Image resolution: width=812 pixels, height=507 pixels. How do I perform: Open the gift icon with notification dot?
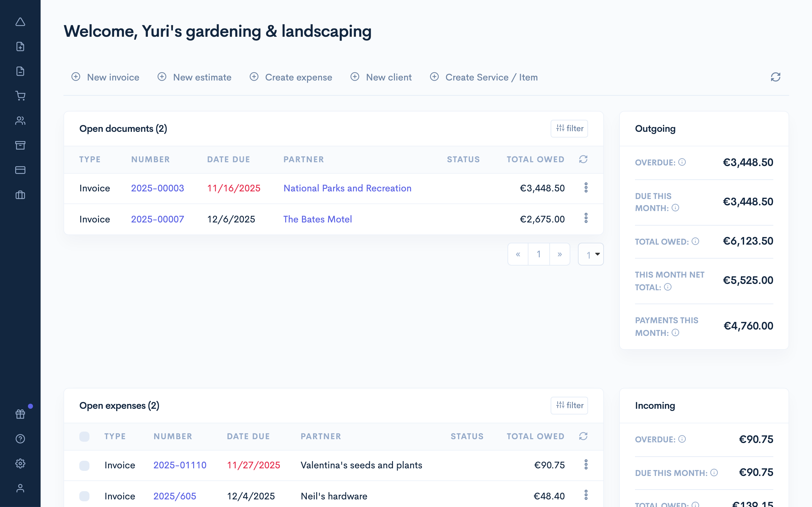pos(20,414)
